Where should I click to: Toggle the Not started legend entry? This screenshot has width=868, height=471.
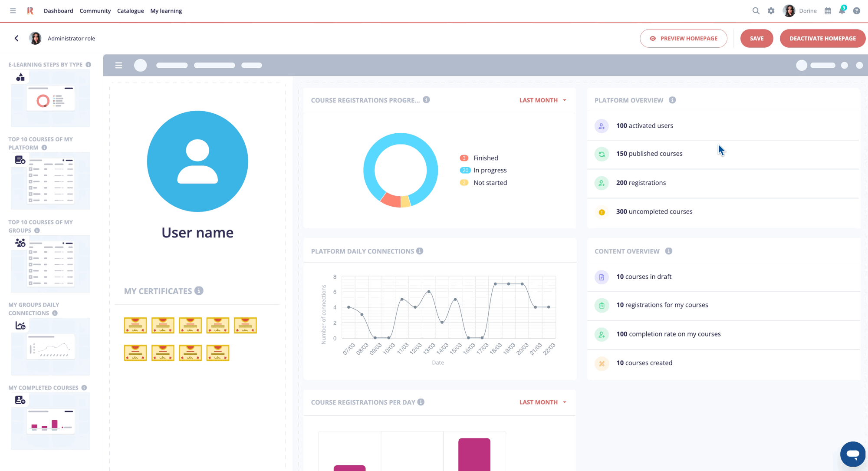[x=490, y=183]
